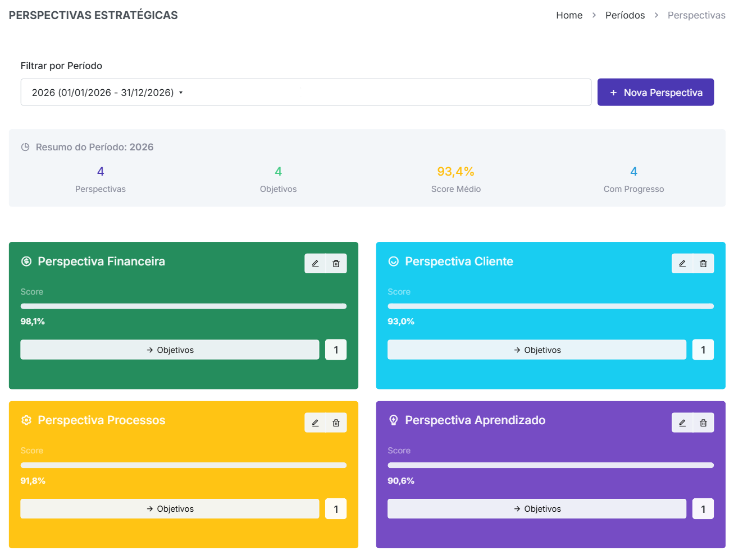Click the Perspectiva Processos title
The image size is (734, 560).
(x=102, y=420)
